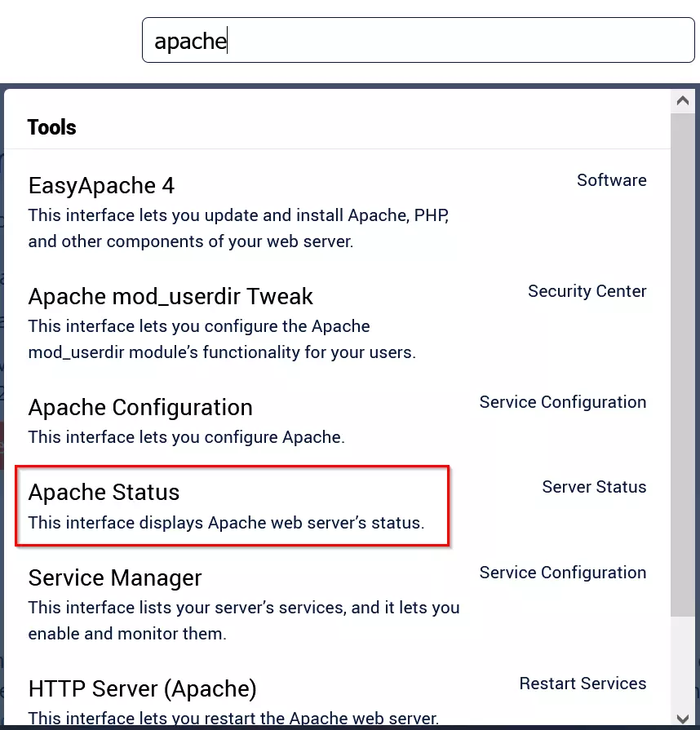
Task: Click inside the apache search field
Action: click(x=418, y=40)
